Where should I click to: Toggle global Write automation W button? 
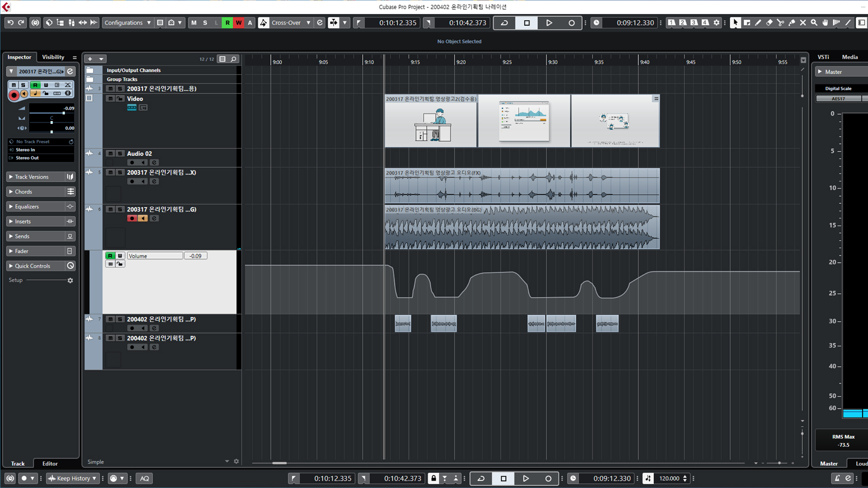tap(239, 23)
